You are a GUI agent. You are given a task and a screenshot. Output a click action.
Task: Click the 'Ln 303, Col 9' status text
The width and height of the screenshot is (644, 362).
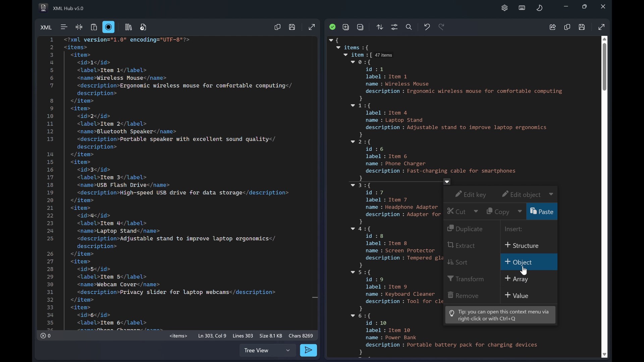213,336
